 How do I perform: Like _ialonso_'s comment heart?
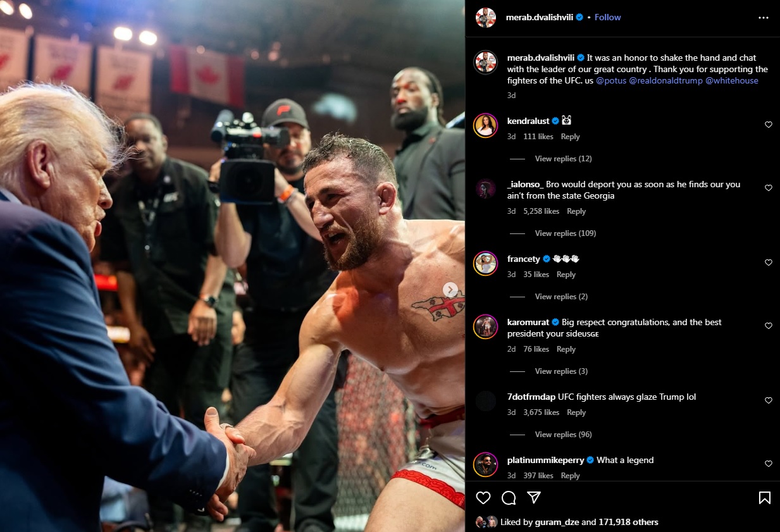pos(769,188)
